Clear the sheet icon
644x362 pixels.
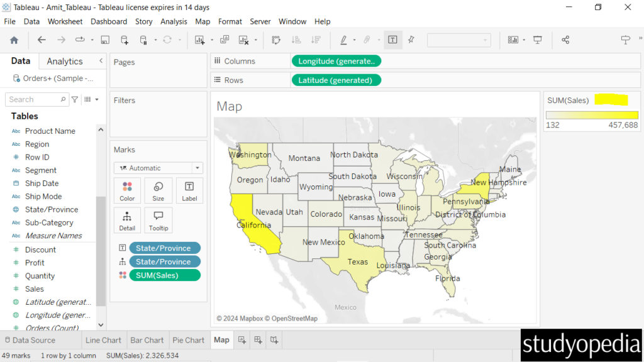coord(243,40)
